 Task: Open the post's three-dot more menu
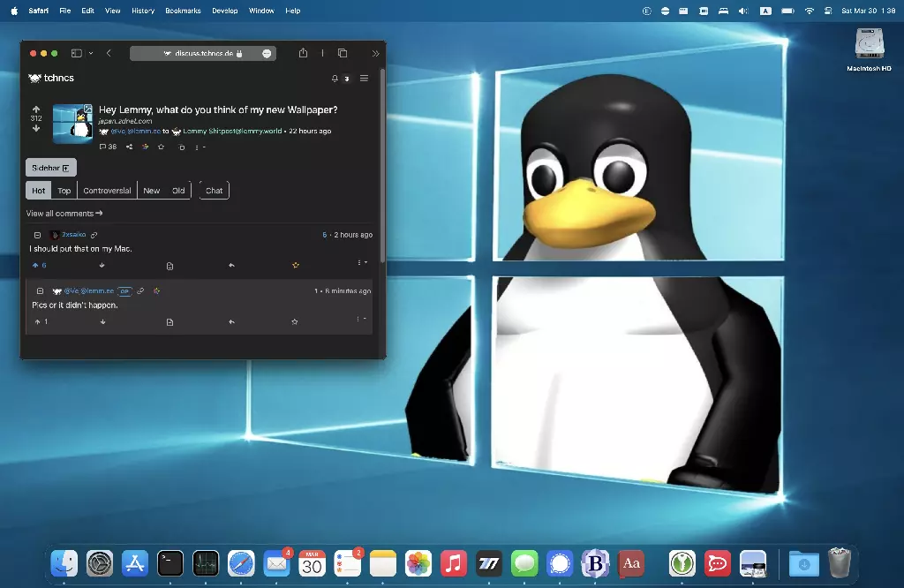200,147
